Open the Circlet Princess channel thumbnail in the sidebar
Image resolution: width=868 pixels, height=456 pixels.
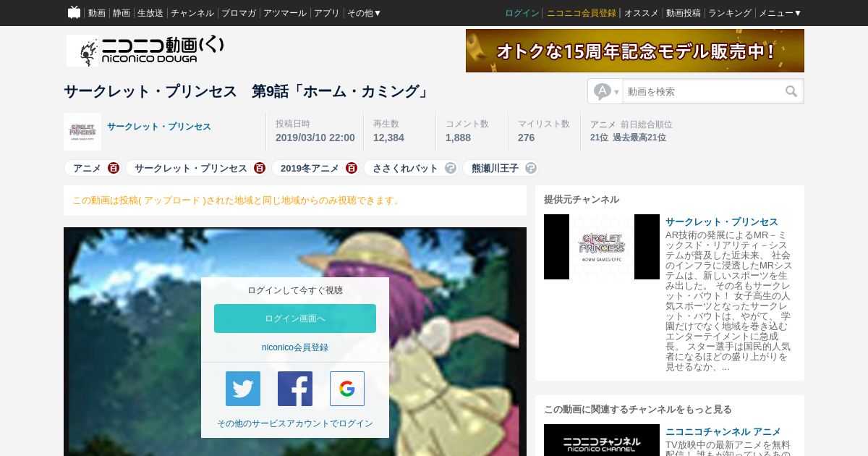tap(602, 247)
